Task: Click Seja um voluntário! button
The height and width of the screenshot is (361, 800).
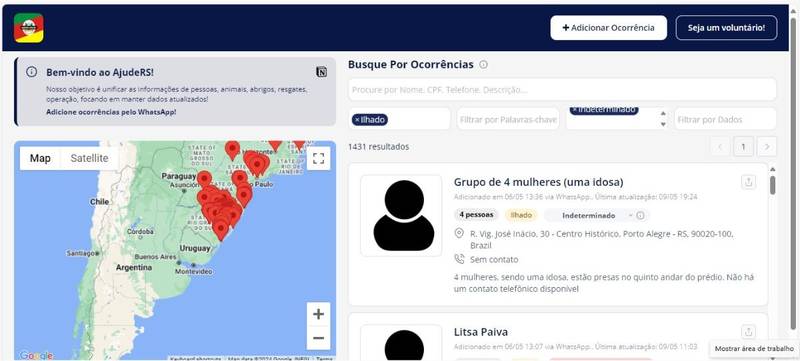Action: click(726, 28)
